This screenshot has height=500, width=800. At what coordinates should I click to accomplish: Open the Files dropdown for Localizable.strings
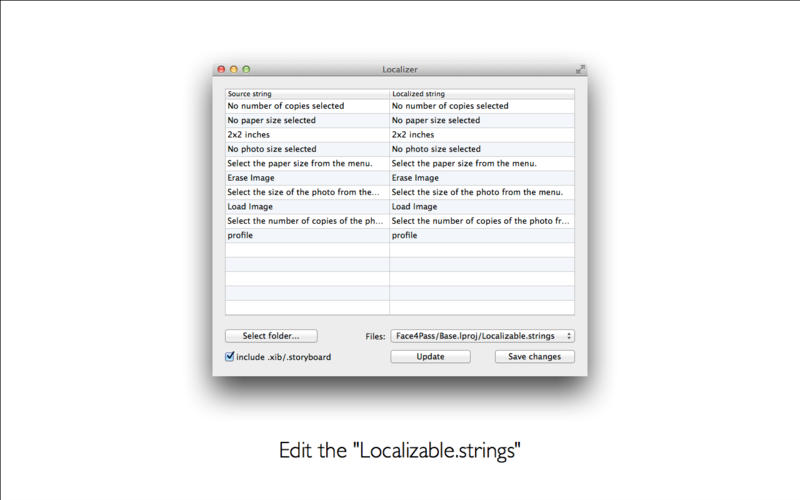pos(482,336)
